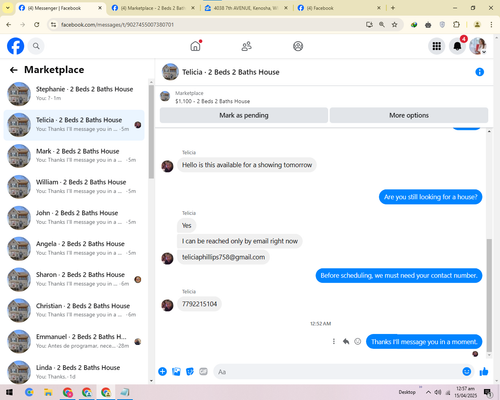Screen dimensions: 500x400
Task: Send a thumbs-up like
Action: (x=484, y=371)
